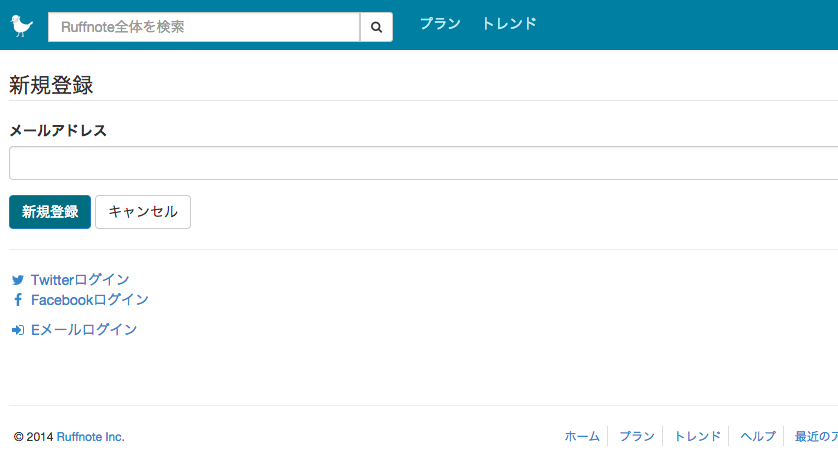Select the footer プラン link
The image size is (838, 467).
(x=637, y=437)
